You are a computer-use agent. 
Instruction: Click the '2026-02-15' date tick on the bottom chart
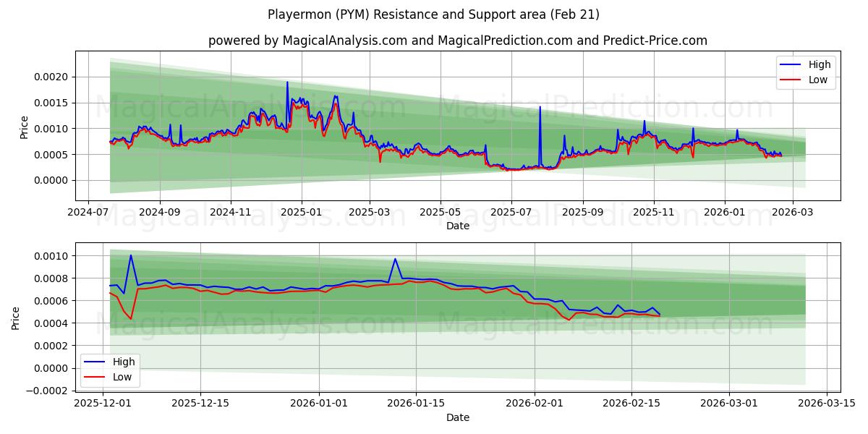coord(631,404)
